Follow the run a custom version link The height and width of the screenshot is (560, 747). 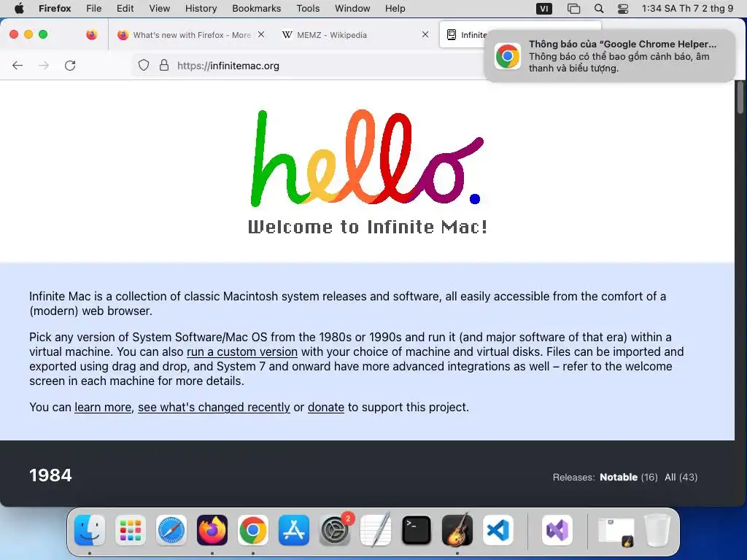242,352
